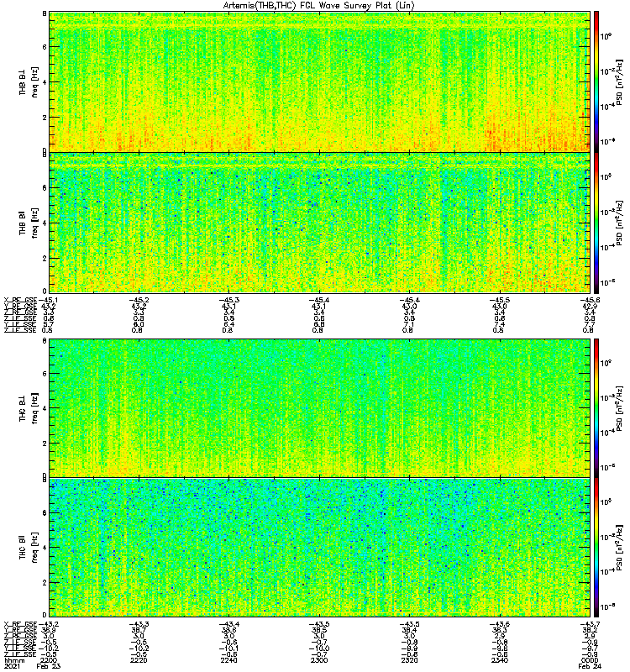Click the PSD [nT²/Hz] label of THB B⊥ panel
Screen dimensions: 630x672
[619, 81]
